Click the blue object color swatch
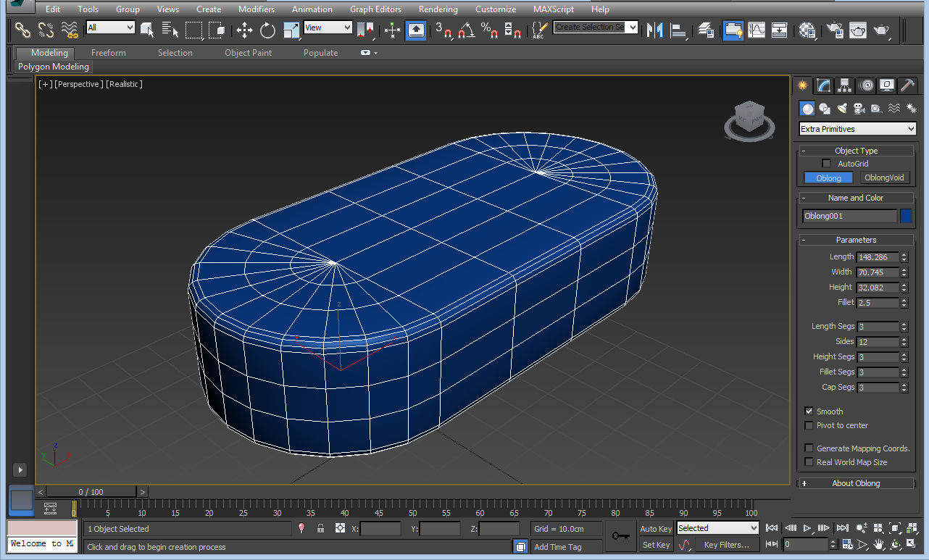This screenshot has height=560, width=929. (x=906, y=216)
